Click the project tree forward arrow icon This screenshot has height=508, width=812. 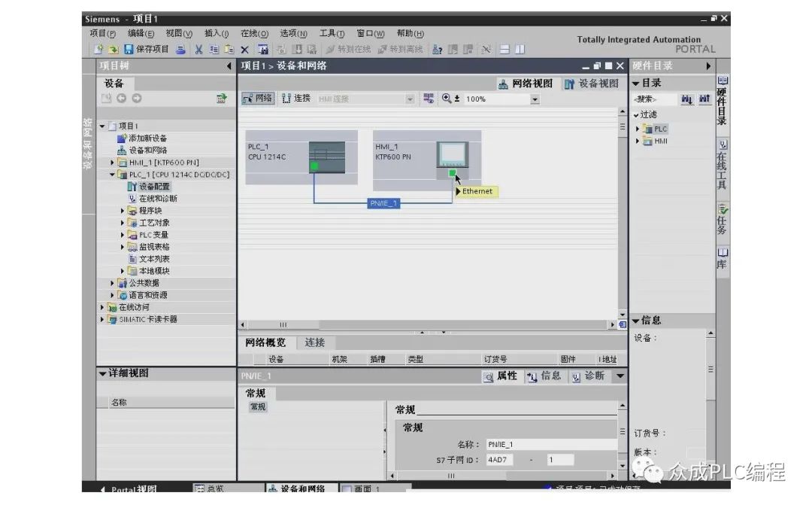136,98
